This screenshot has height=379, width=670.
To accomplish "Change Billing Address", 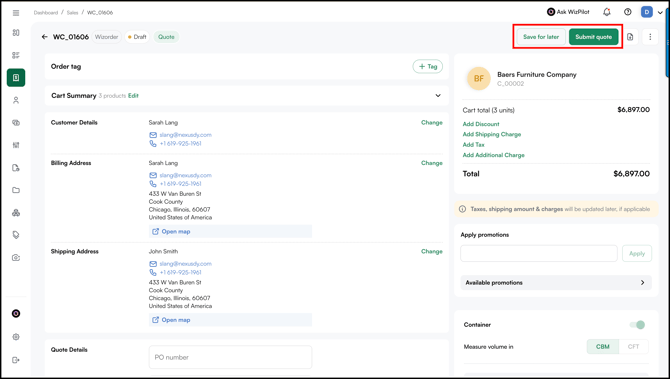I will point(432,163).
